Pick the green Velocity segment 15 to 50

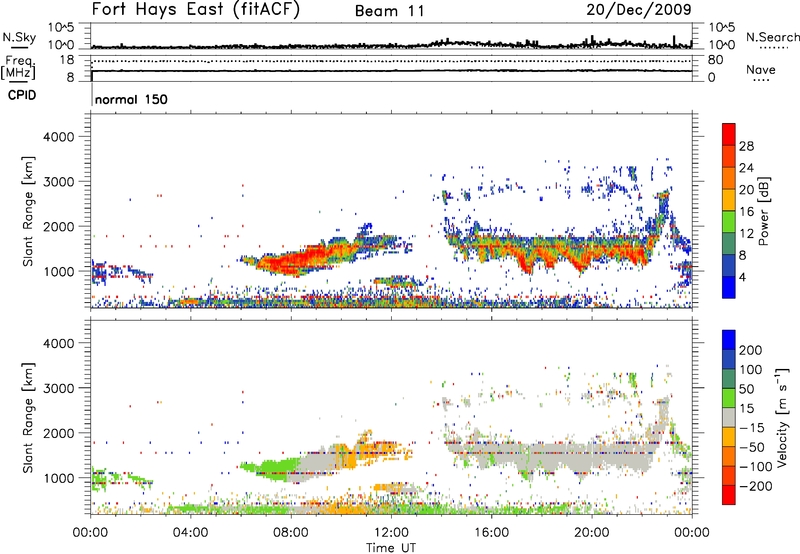click(x=729, y=398)
